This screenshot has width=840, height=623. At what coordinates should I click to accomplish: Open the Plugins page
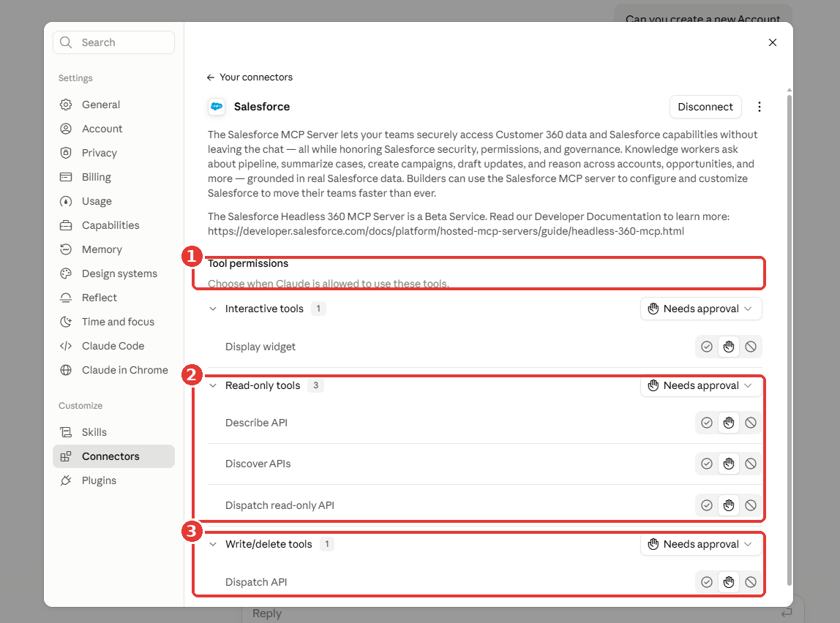113,480
